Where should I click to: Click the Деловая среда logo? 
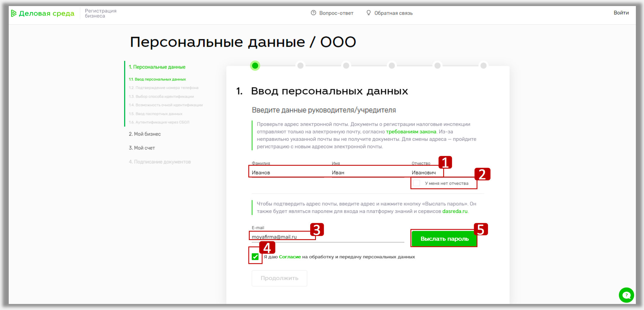[42, 13]
